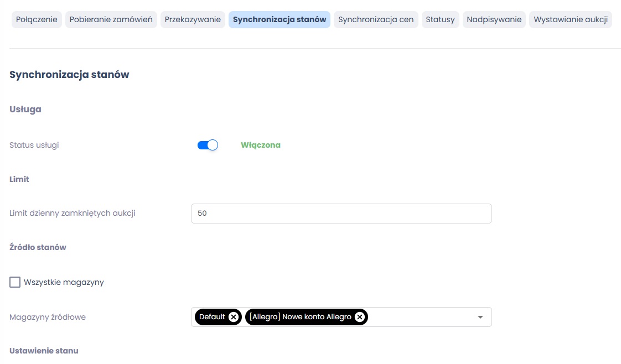Click the Magazyny źródłowe label
This screenshot has width=621, height=364.
coord(48,318)
